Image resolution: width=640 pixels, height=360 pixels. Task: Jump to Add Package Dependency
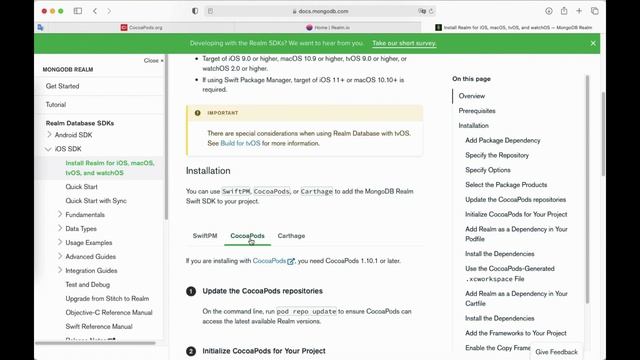pos(503,140)
